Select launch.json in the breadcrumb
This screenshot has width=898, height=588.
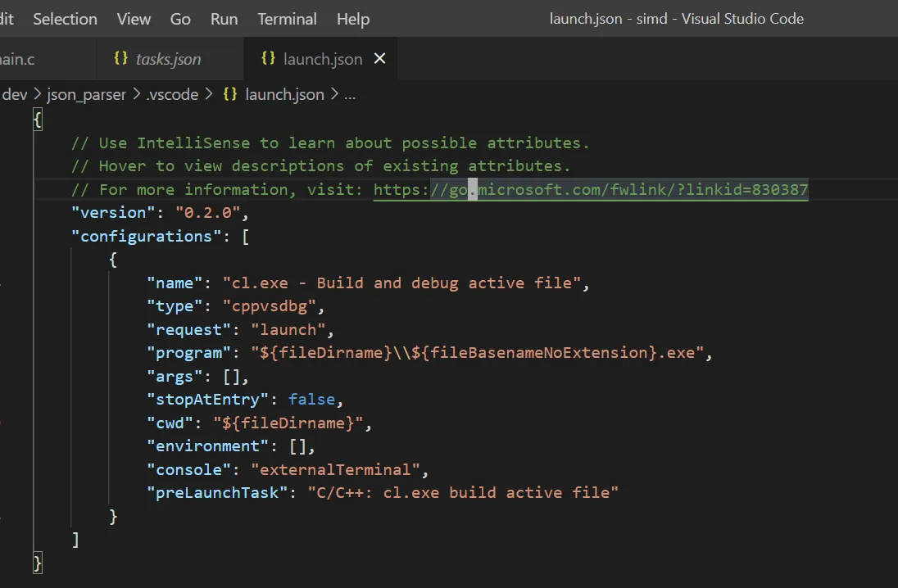284,94
